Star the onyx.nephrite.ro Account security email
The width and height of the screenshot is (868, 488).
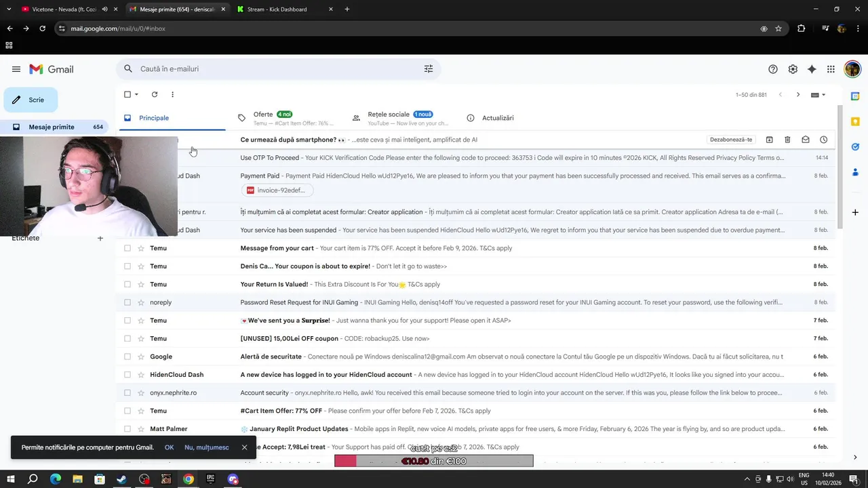click(141, 392)
